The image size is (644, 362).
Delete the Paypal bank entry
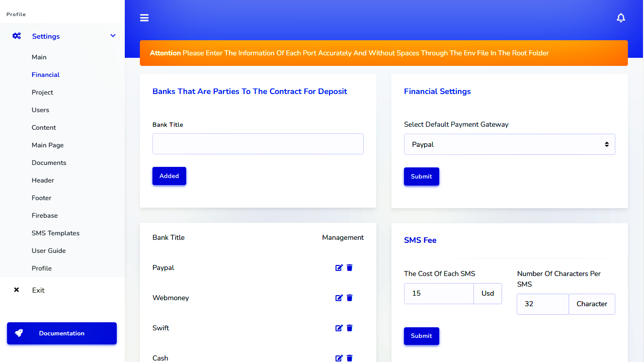(350, 267)
